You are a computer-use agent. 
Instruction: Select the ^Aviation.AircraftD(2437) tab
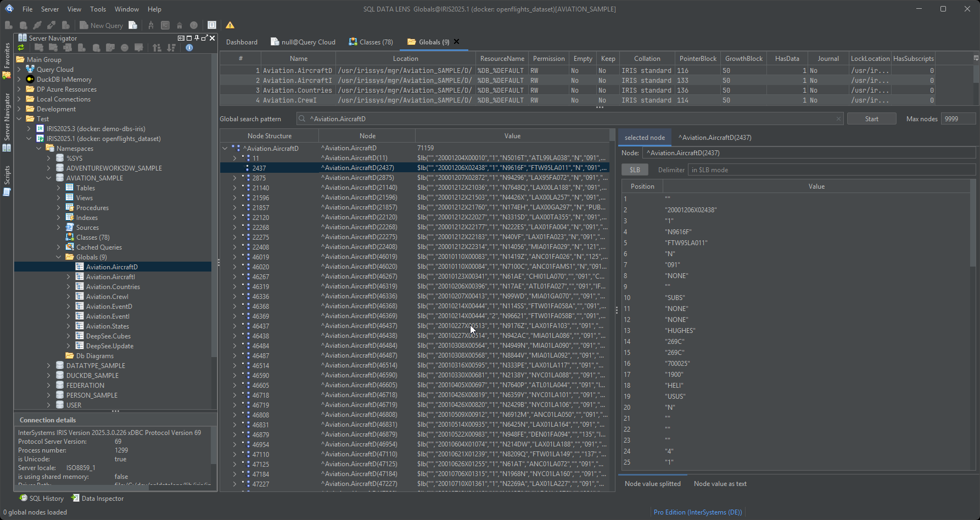click(x=715, y=138)
